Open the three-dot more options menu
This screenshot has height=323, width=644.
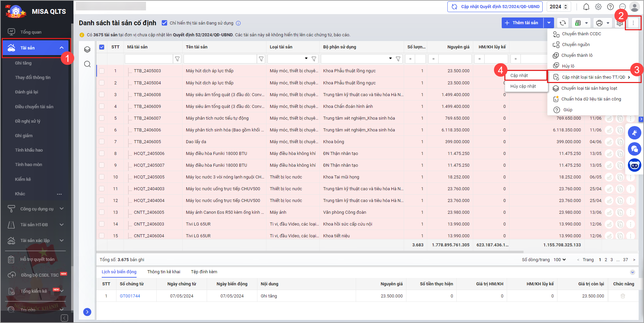(633, 23)
